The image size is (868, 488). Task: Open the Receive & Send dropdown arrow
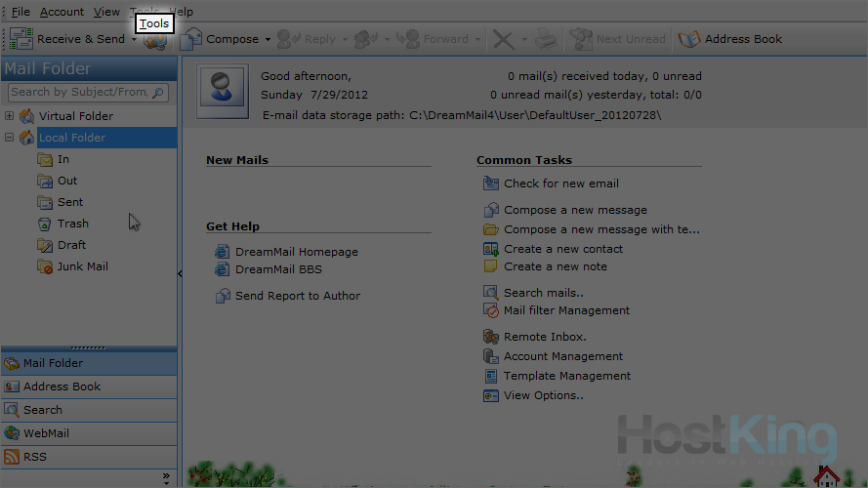pyautogui.click(x=134, y=40)
